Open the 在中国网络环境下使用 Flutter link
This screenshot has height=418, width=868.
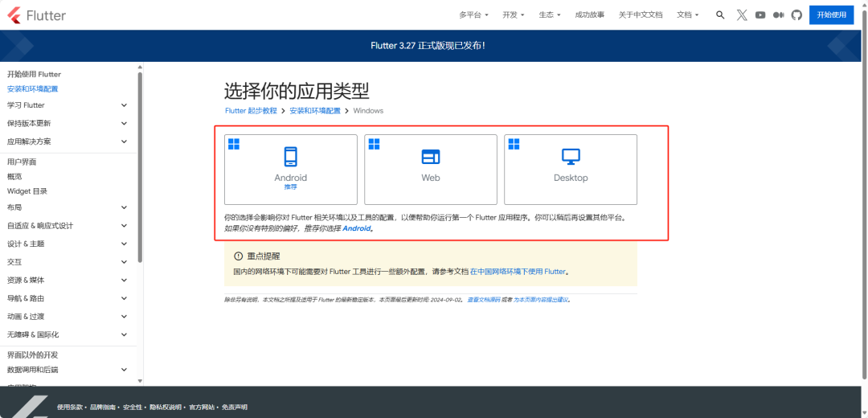click(518, 272)
